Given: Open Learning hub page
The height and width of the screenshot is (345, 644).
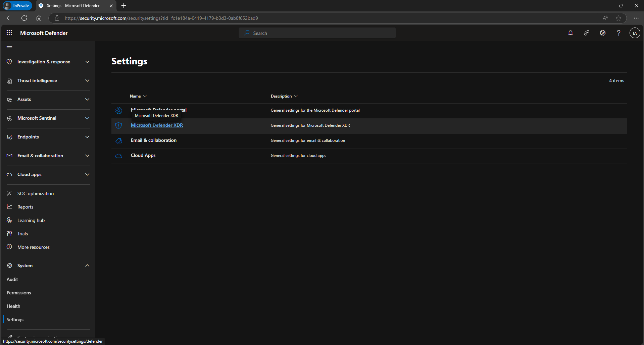Looking at the screenshot, I should [31, 220].
